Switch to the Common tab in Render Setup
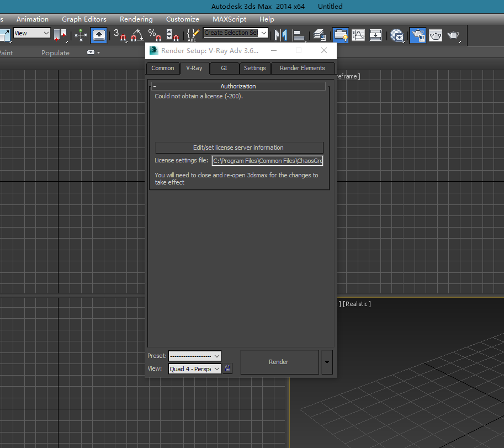This screenshot has height=448, width=504. tap(163, 68)
